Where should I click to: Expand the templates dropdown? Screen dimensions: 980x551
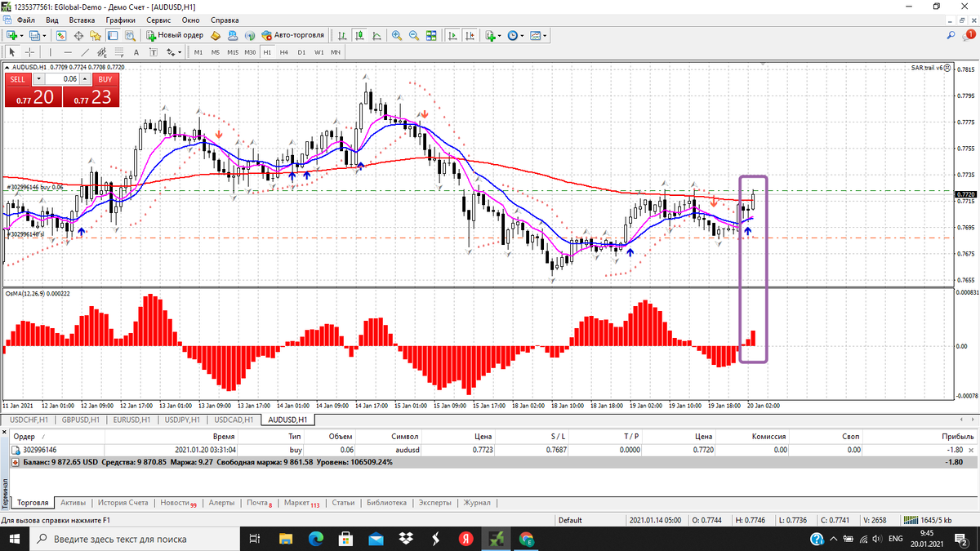coord(545,35)
